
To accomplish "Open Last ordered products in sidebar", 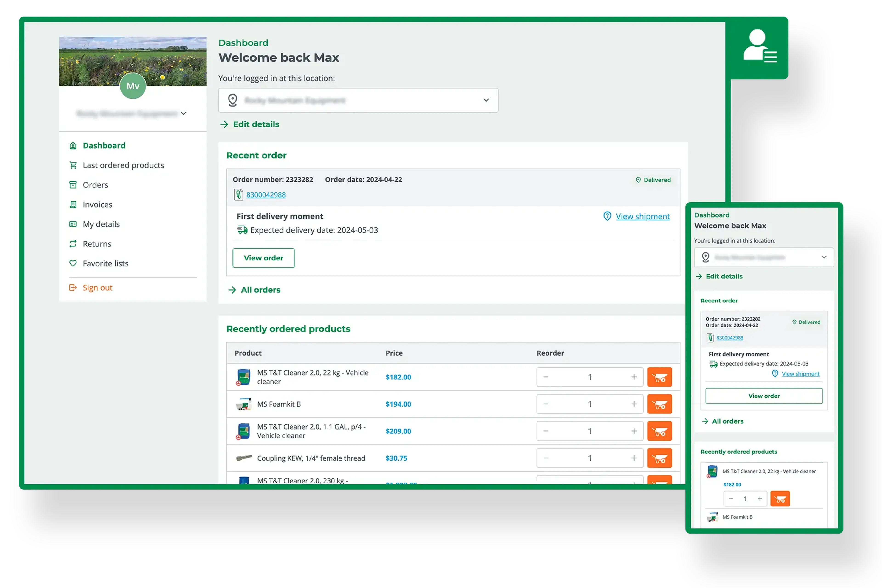I will pyautogui.click(x=123, y=165).
